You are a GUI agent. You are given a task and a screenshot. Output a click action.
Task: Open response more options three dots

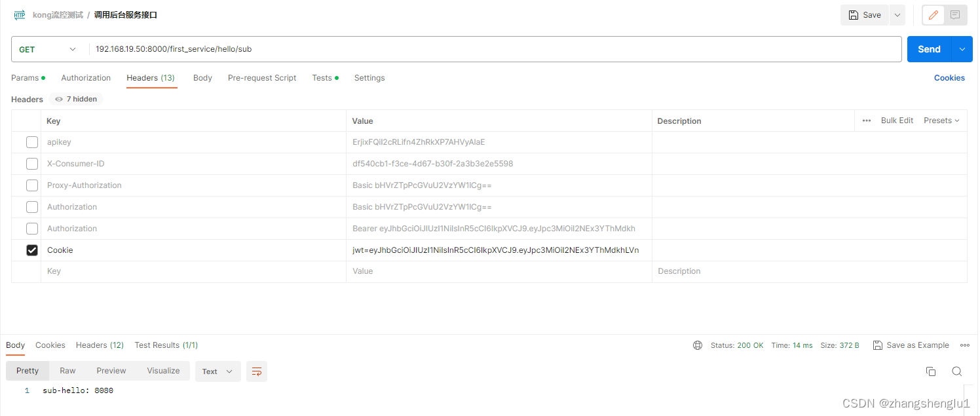click(965, 345)
